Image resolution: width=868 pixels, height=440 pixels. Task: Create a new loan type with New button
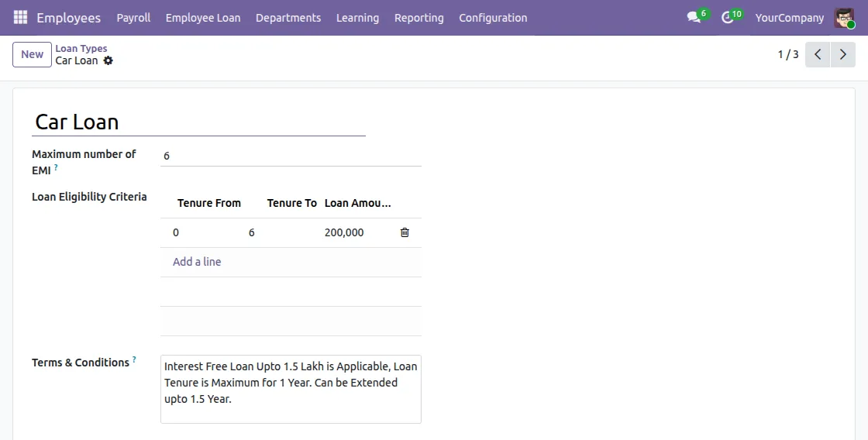32,54
